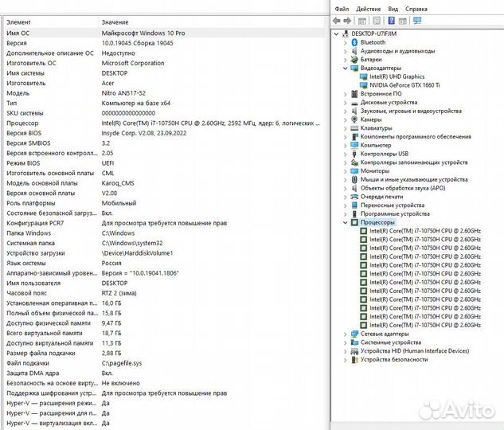Viewport: 504px width, 430px height.
Task: Select the Имя ОС row
Action: click(165, 33)
